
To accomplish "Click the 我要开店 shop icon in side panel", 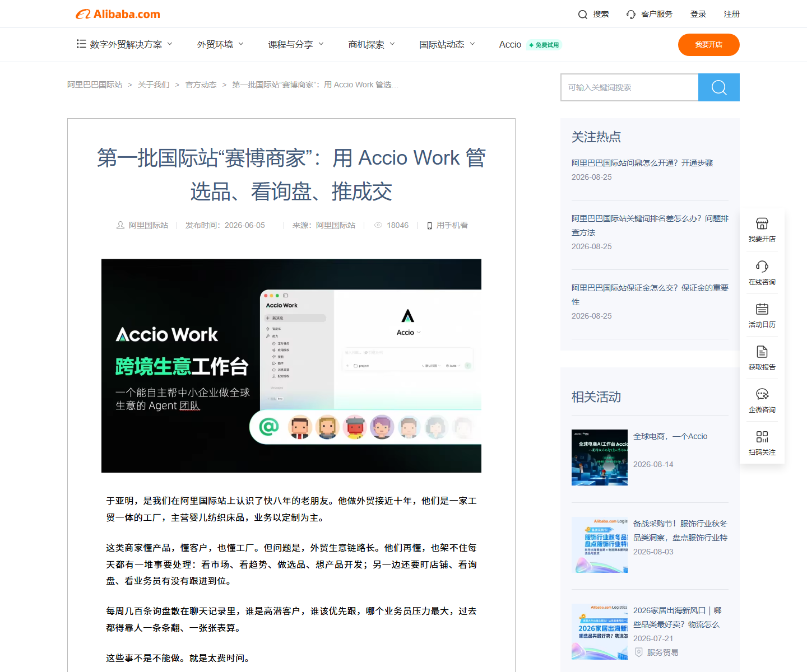I will coord(762,223).
